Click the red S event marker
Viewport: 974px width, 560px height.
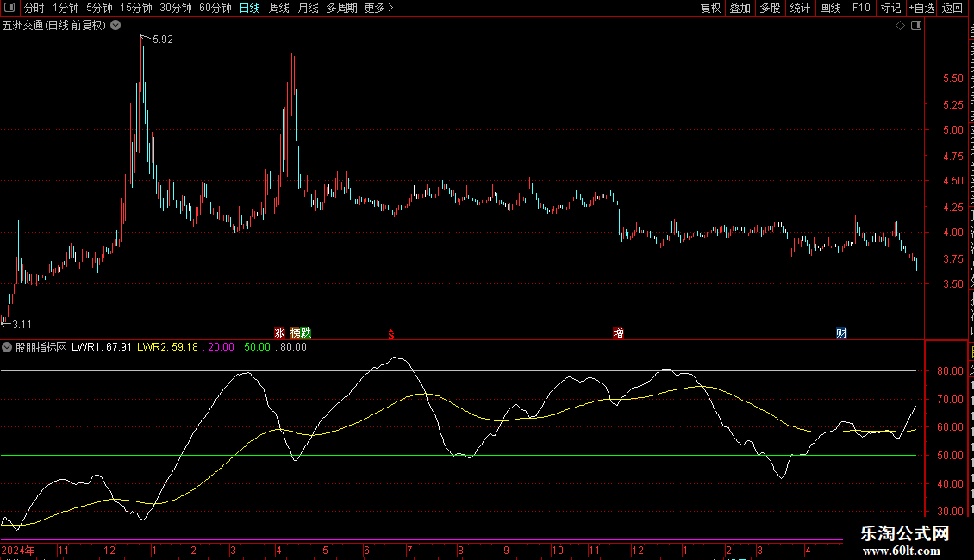(x=391, y=334)
